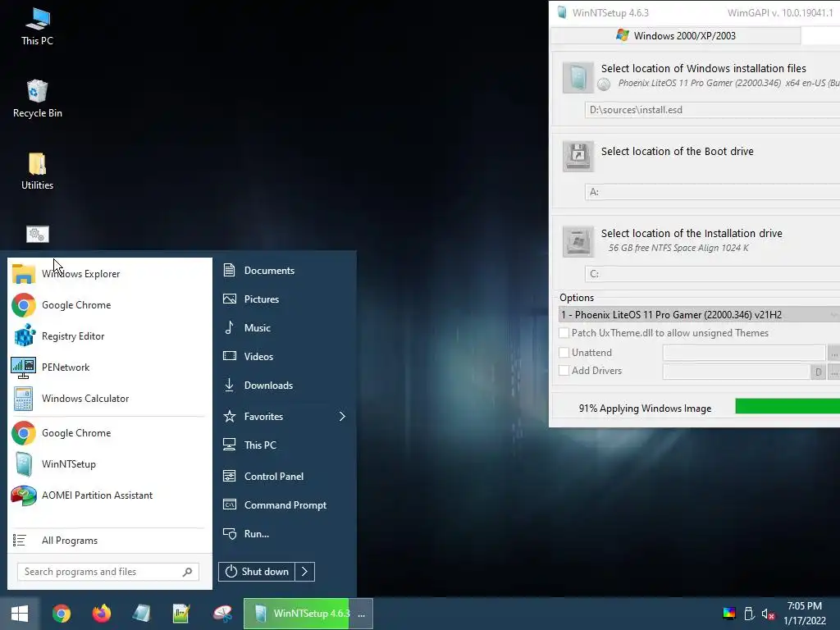This screenshot has width=840, height=630.
Task: Open Documents from Start menu
Action: tap(284, 271)
